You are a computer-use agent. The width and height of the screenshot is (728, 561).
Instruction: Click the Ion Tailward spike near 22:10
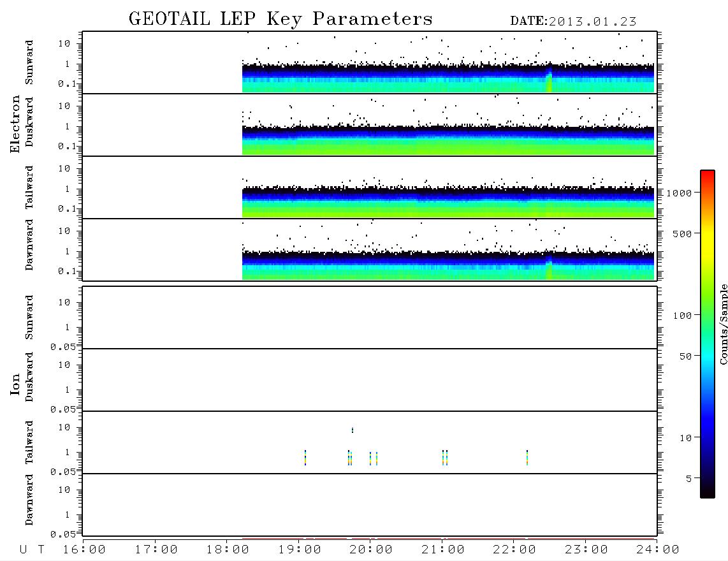point(527,458)
